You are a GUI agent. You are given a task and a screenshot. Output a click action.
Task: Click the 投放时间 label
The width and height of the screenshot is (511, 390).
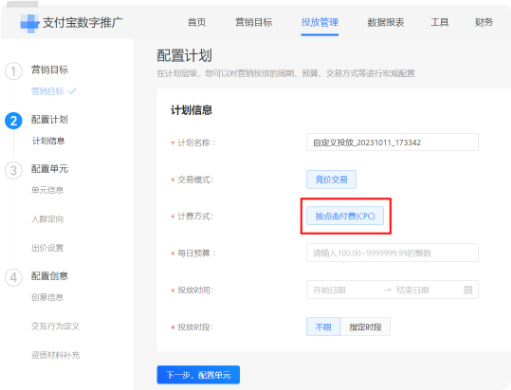(x=195, y=290)
